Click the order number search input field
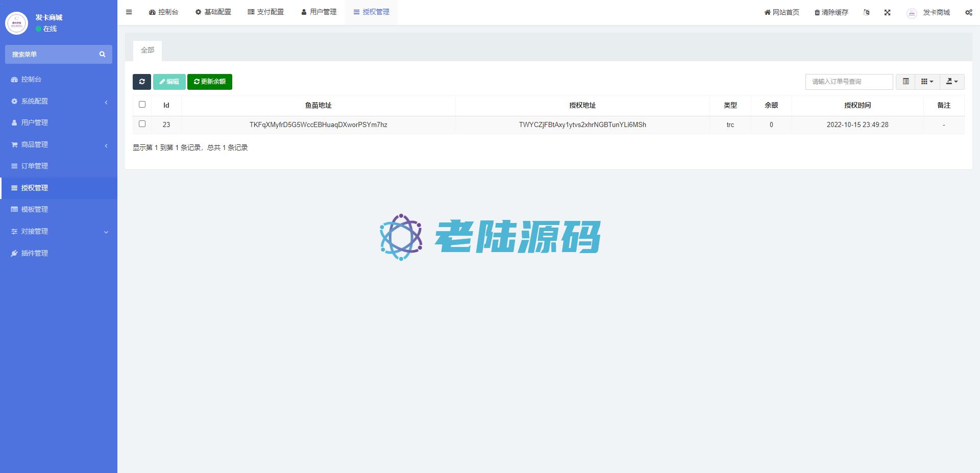This screenshot has width=980, height=473. pyautogui.click(x=849, y=82)
